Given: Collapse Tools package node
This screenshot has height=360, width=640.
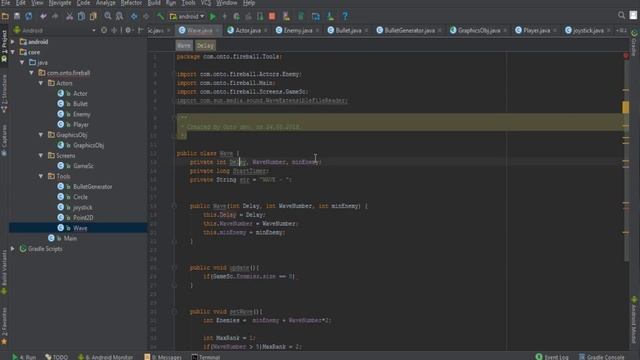Looking at the screenshot, I should pyautogui.click(x=41, y=176).
